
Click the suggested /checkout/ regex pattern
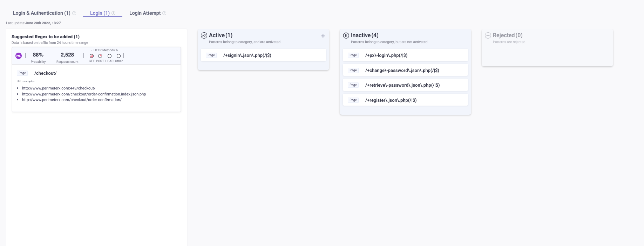point(45,73)
